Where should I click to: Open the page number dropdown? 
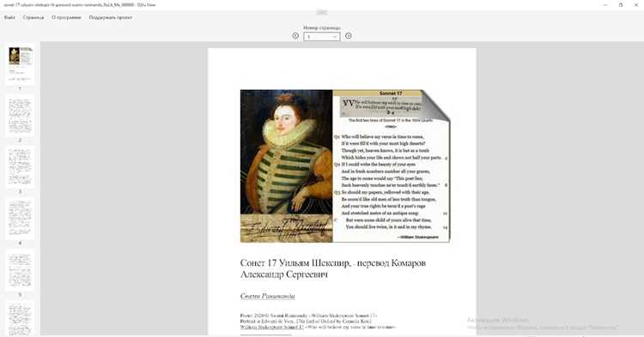[322, 37]
